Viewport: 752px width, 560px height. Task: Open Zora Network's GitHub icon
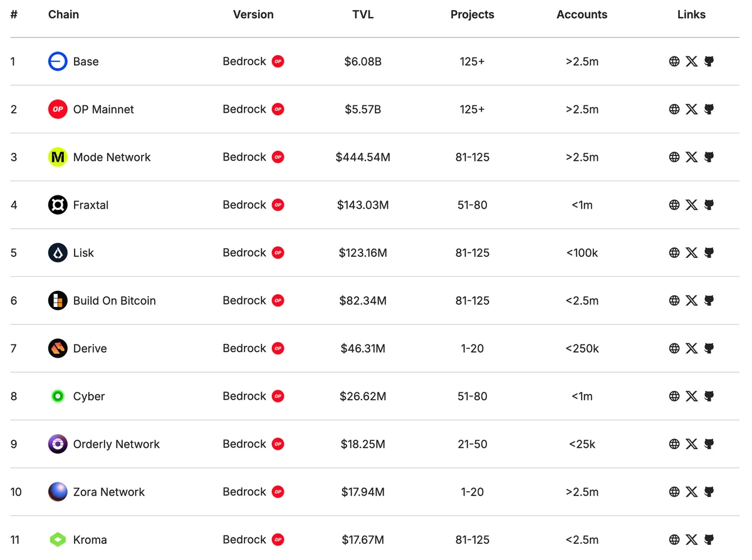(709, 492)
